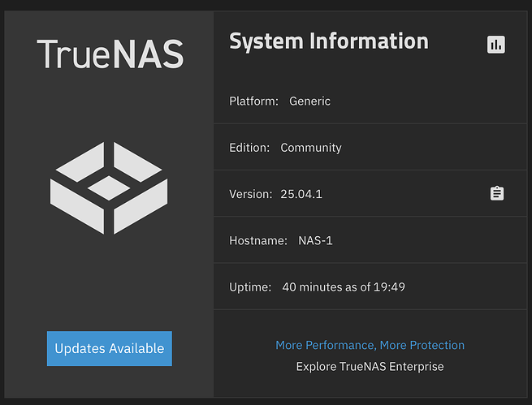Click the Explore TrueNAS Enterprise text

(370, 366)
